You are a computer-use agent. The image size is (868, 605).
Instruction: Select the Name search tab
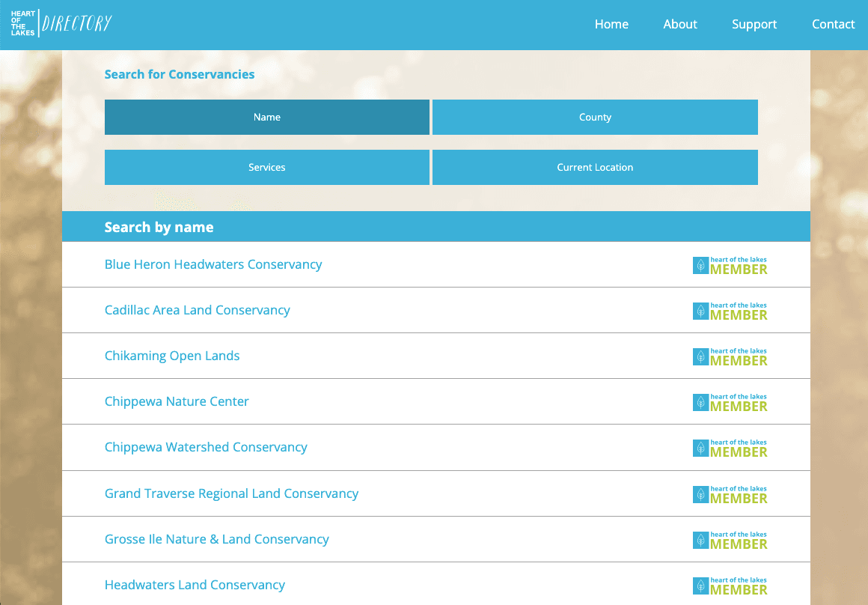pyautogui.click(x=267, y=117)
